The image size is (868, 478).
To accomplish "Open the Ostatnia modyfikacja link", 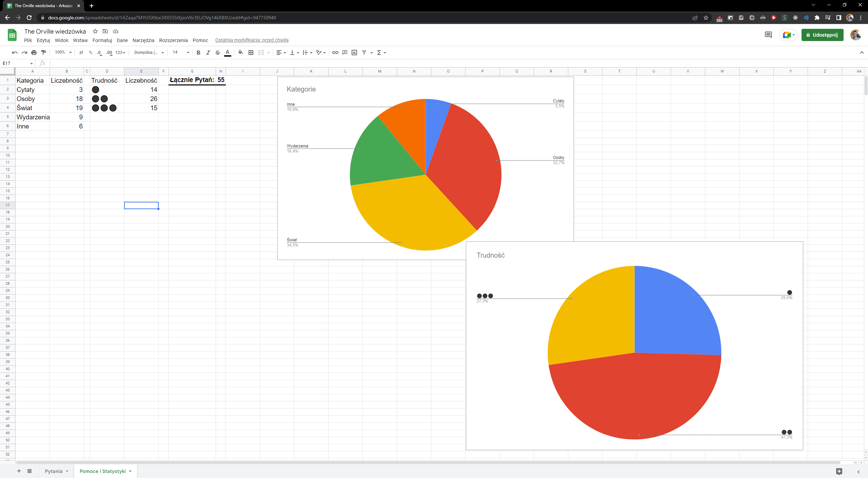I will (252, 40).
